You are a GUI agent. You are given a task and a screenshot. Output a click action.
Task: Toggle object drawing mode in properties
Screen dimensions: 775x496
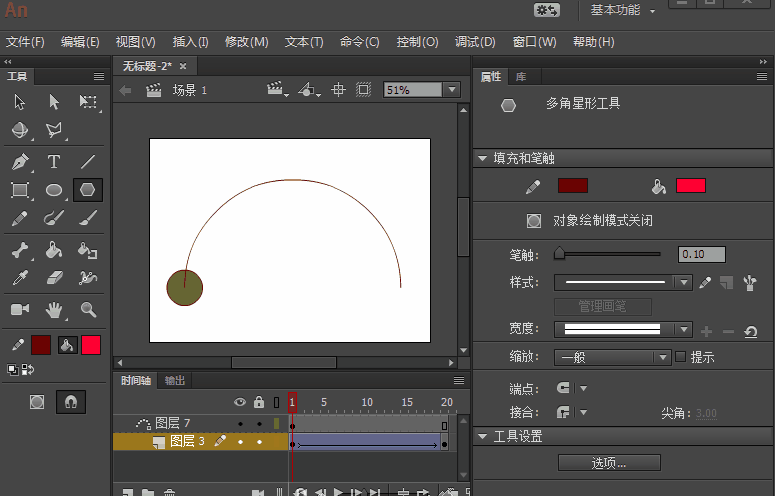(x=534, y=220)
